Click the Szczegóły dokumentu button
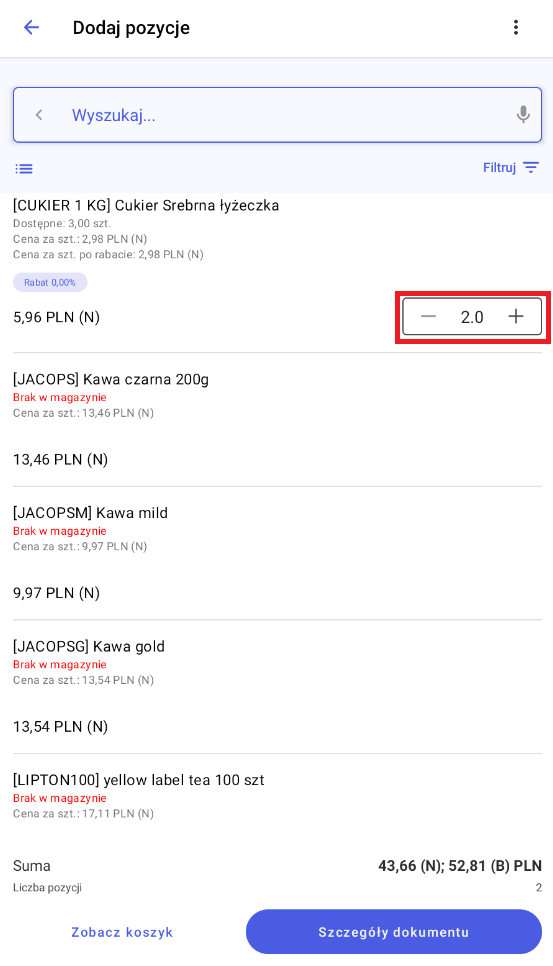The image size is (553, 966). pyautogui.click(x=394, y=932)
